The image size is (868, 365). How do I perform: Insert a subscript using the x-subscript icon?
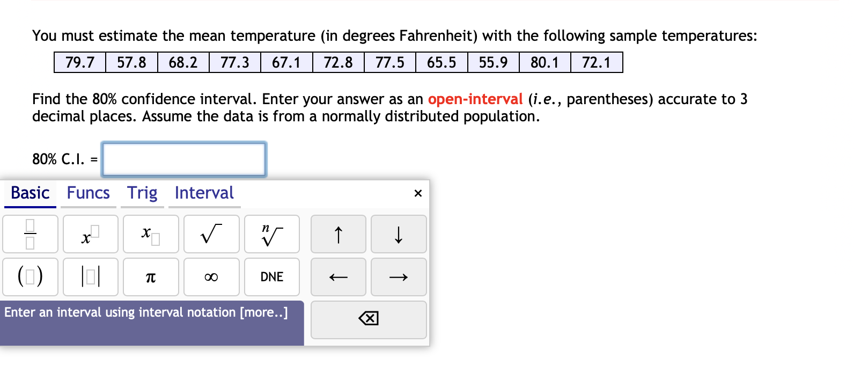(x=150, y=234)
